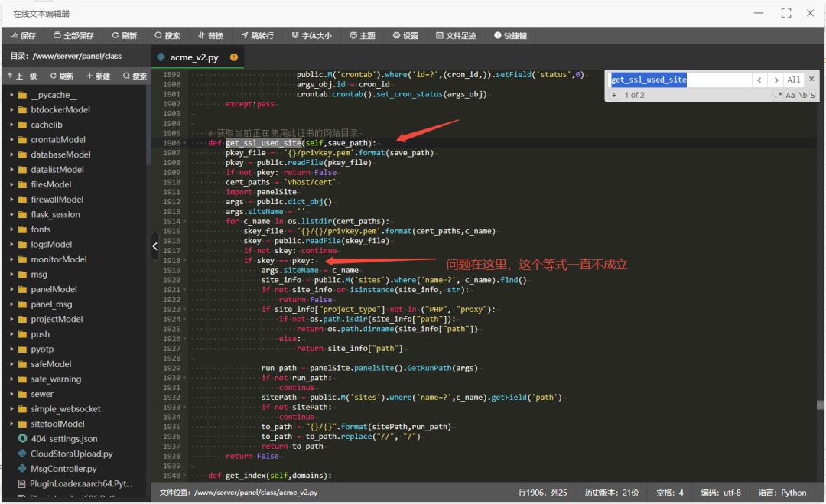
Task: Open the sewer folder
Action: [x=41, y=394]
